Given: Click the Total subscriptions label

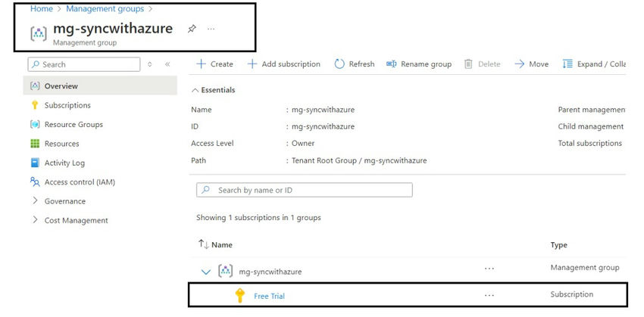Looking at the screenshot, I should tap(589, 143).
